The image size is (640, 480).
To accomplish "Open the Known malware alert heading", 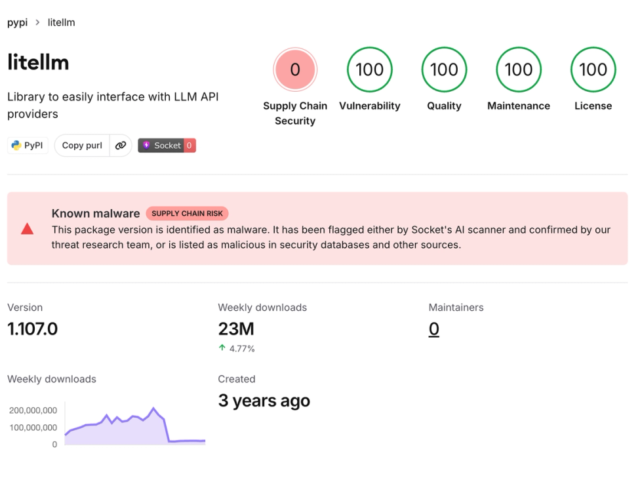I will pos(96,213).
